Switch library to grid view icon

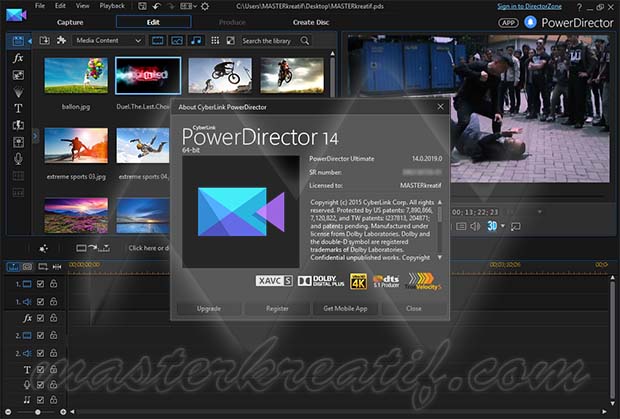215,40
